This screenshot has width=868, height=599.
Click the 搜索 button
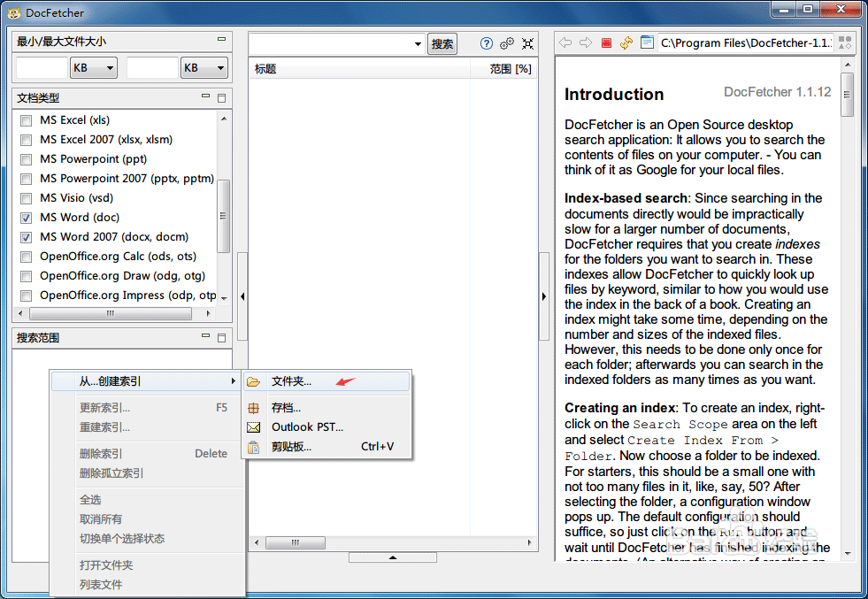[442, 43]
